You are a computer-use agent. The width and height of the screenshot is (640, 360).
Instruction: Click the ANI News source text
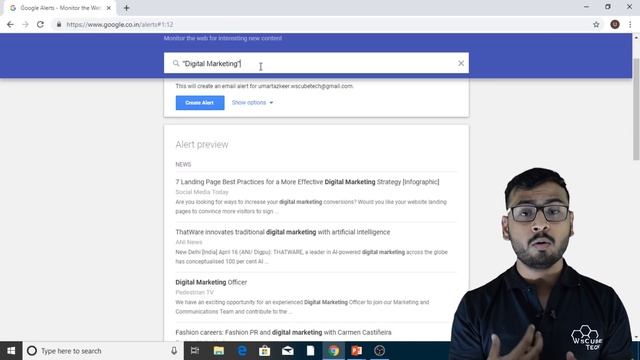(189, 242)
